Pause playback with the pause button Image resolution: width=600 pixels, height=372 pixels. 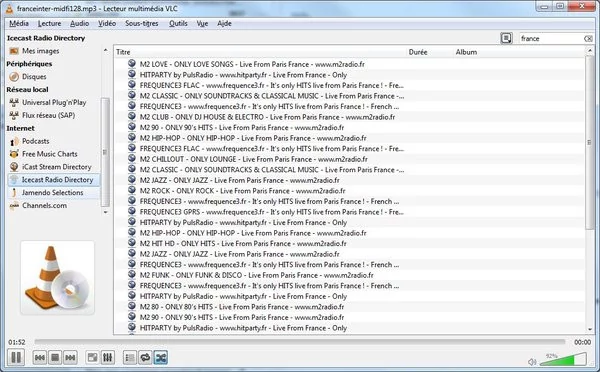point(16,357)
